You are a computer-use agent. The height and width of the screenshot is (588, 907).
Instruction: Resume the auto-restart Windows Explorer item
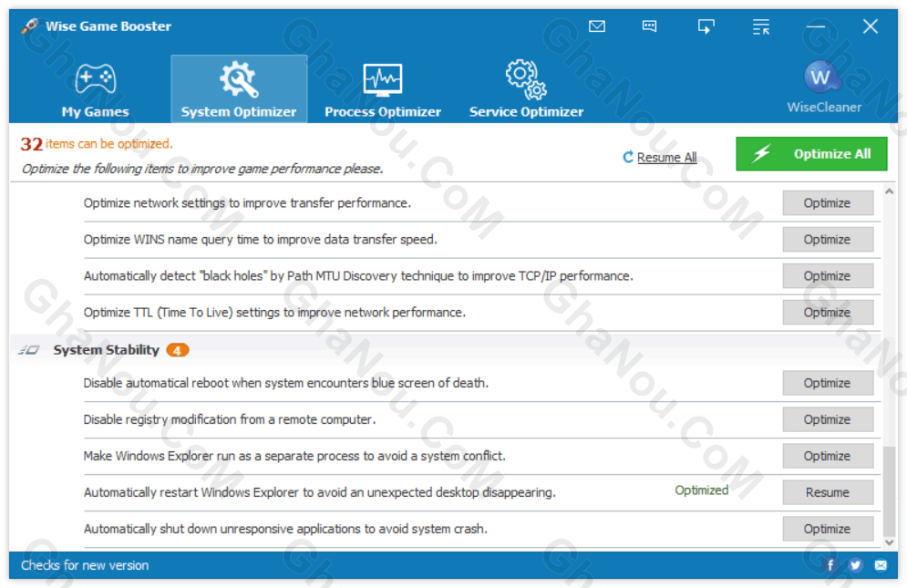(828, 492)
